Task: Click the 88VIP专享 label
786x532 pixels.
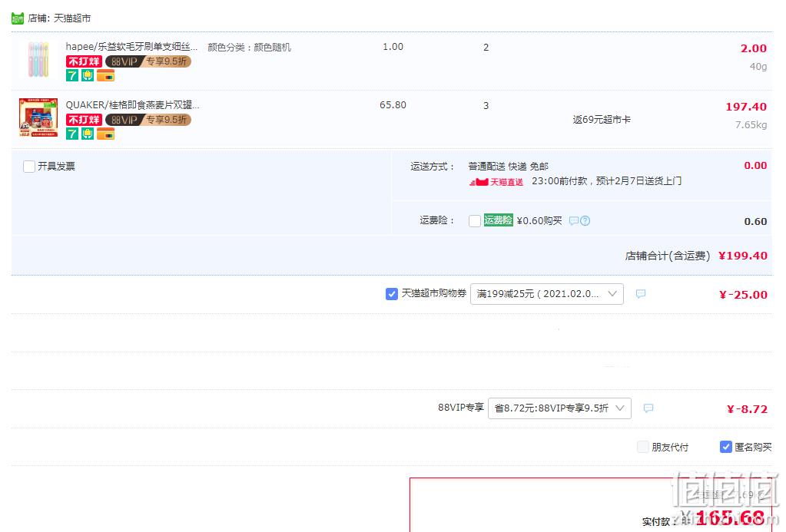Action: (x=461, y=408)
